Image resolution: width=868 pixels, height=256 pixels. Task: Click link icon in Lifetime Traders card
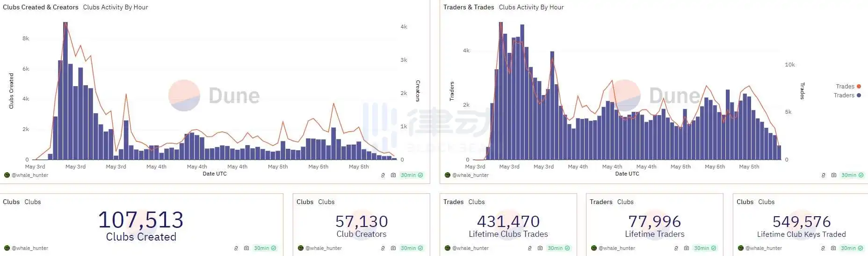click(676, 248)
